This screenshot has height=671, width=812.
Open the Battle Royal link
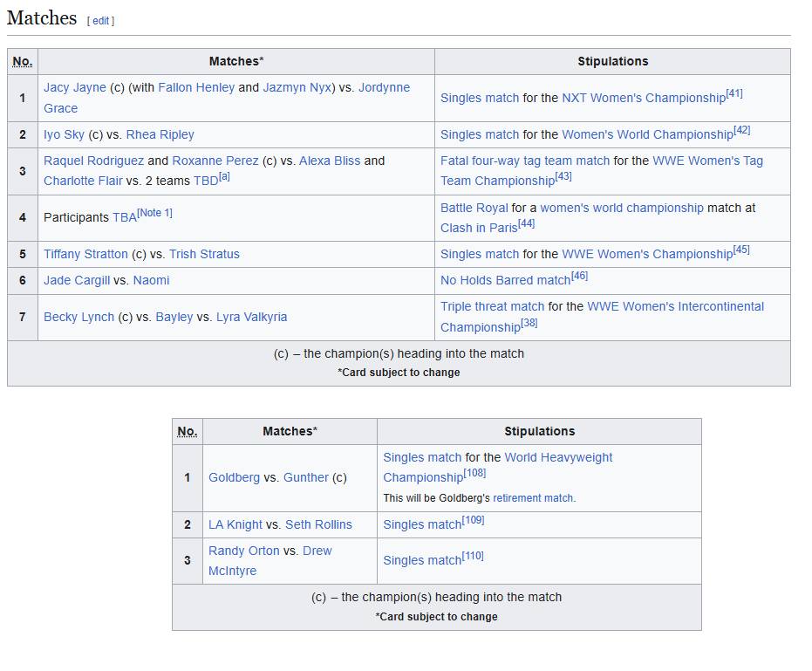click(x=474, y=208)
